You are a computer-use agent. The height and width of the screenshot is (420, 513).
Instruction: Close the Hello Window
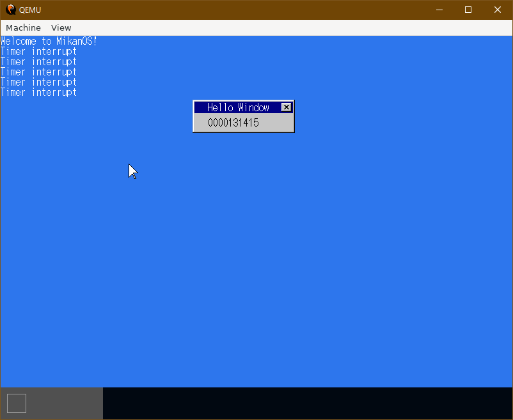[287, 107]
